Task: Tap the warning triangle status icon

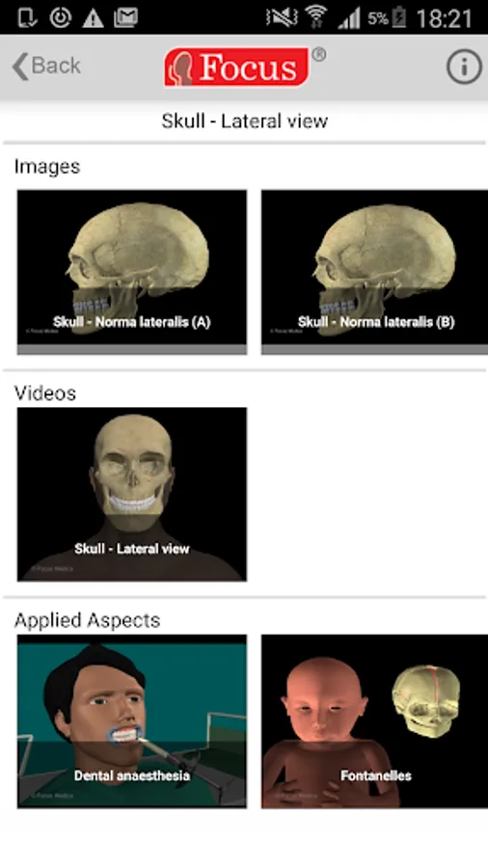Action: coord(93,17)
